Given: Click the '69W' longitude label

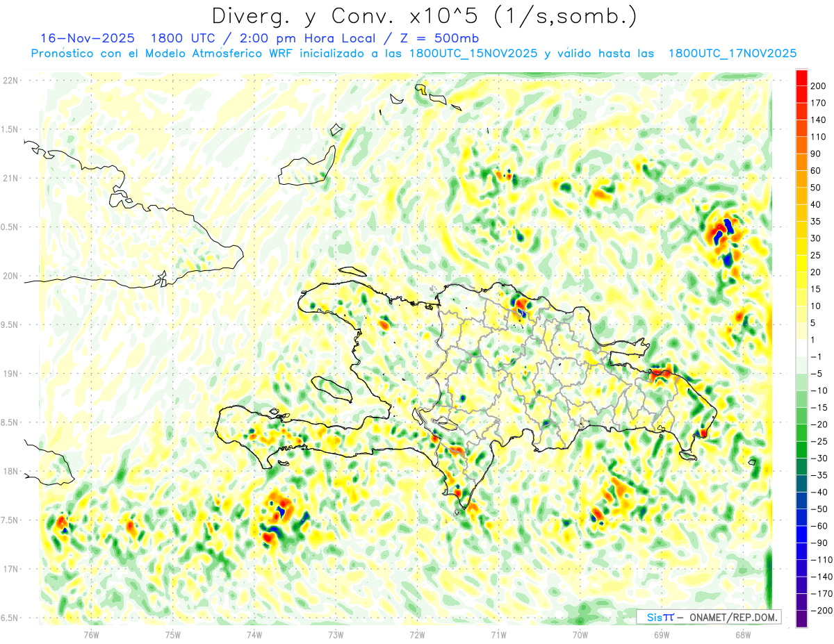Looking at the screenshot, I should coord(662,634).
